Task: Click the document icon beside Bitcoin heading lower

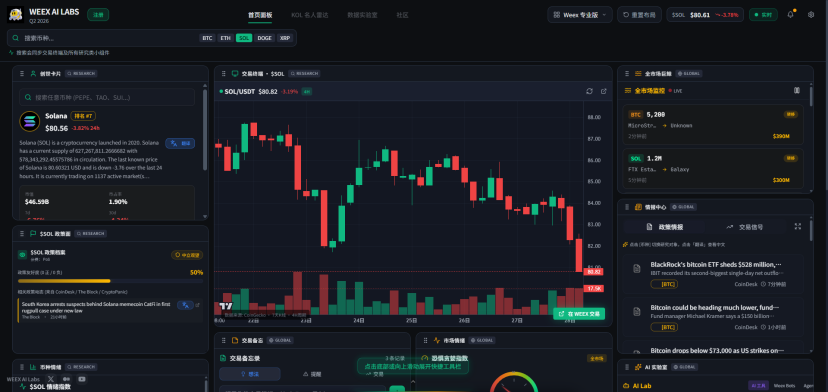Action: (x=637, y=312)
